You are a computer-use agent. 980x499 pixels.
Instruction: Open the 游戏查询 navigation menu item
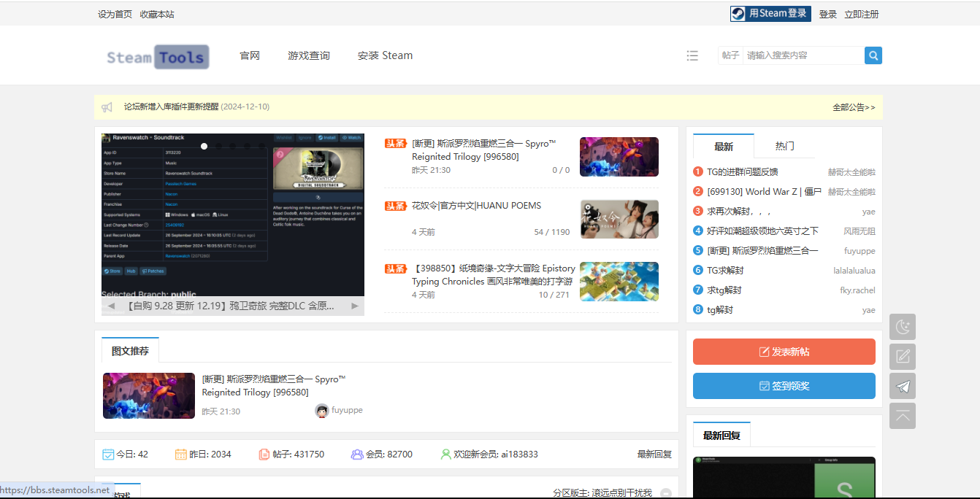click(308, 55)
